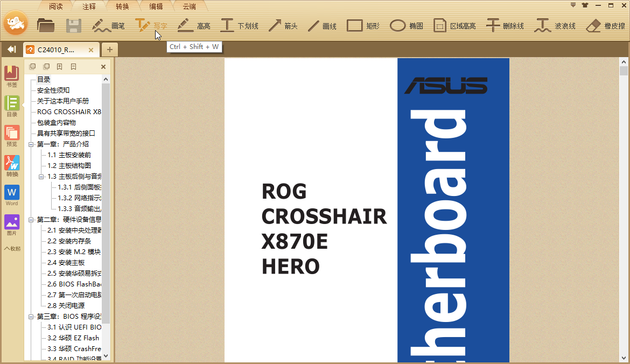Select the 区域高亮 area highlight tool

tap(454, 26)
